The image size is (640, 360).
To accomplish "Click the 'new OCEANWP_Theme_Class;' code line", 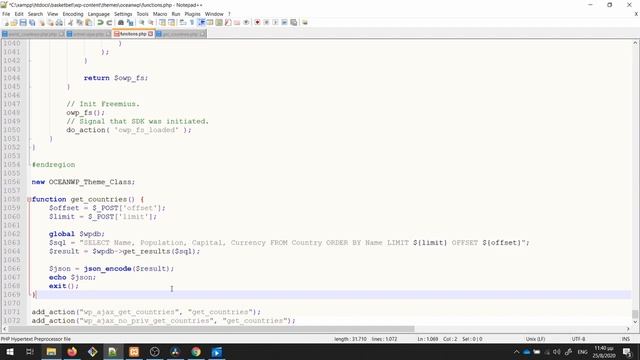I will pos(83,182).
